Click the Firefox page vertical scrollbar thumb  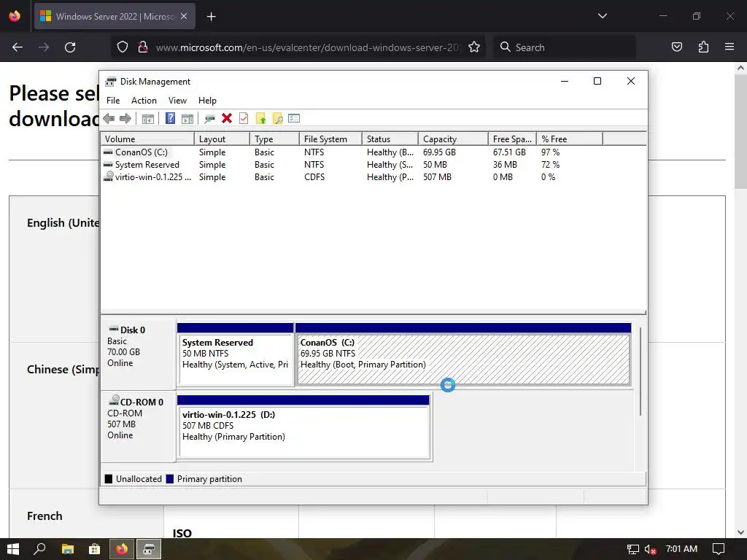coord(740,131)
